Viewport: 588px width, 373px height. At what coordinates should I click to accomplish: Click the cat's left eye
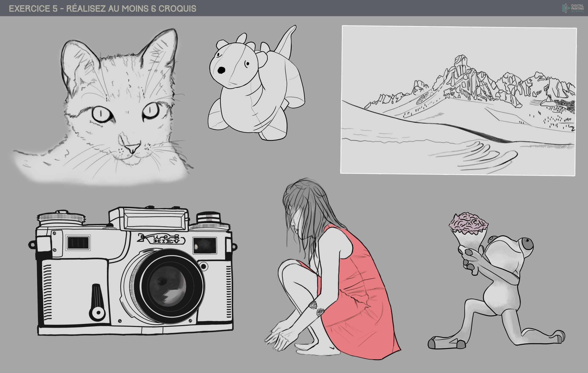[101, 114]
